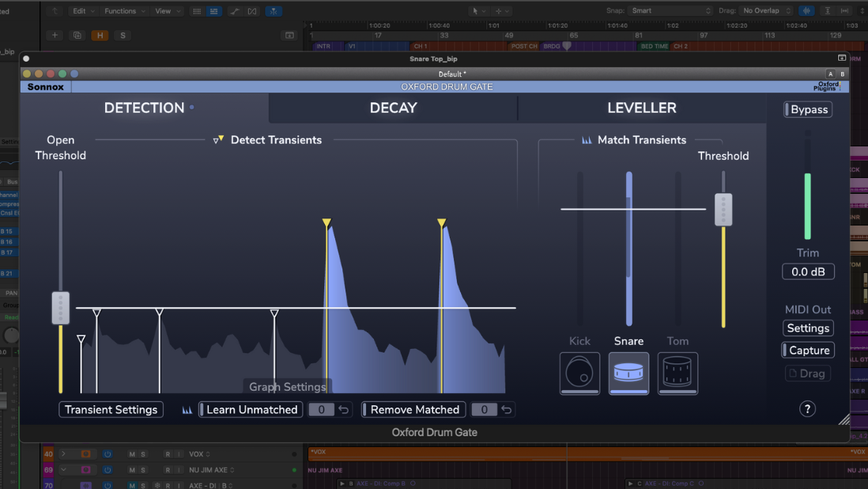Open the View menu
Screen dimensions: 868x489
pos(167,11)
